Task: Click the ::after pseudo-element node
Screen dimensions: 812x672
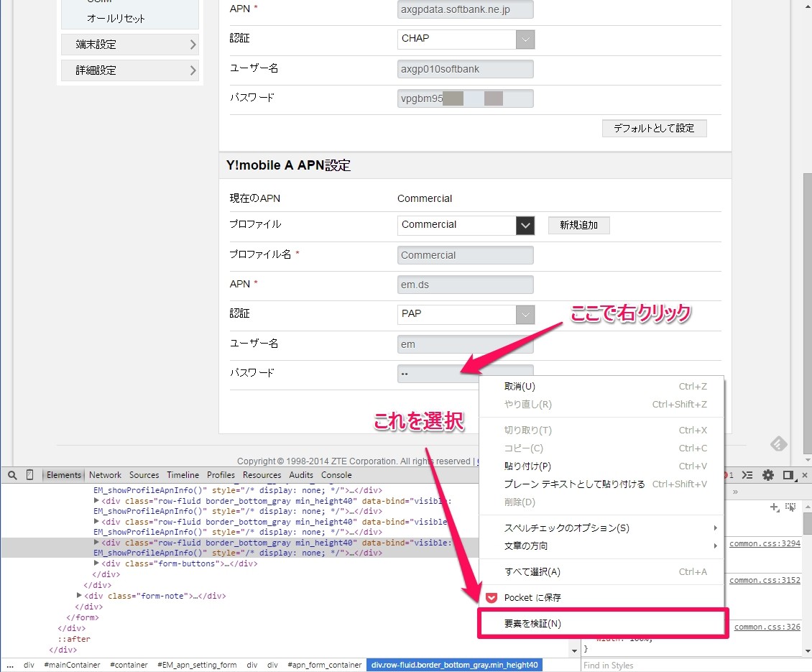Action: (74, 639)
